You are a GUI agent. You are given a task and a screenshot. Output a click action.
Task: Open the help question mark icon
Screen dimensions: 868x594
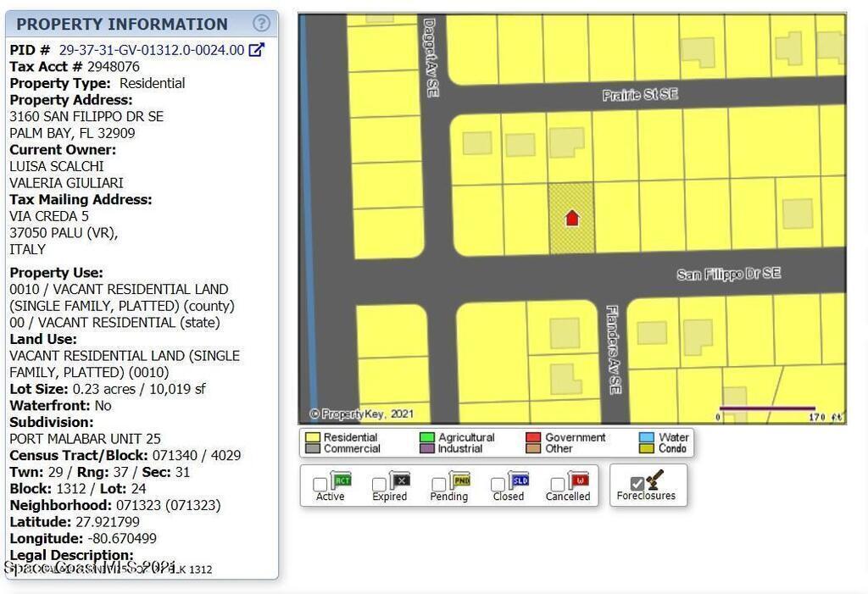pos(262,24)
